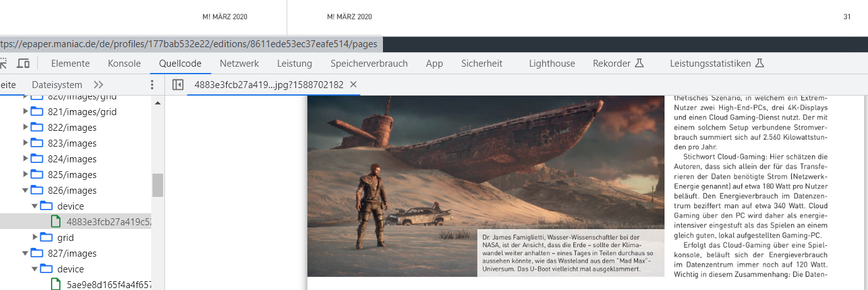868x290 pixels.
Task: Open the App panel tab
Action: [435, 64]
